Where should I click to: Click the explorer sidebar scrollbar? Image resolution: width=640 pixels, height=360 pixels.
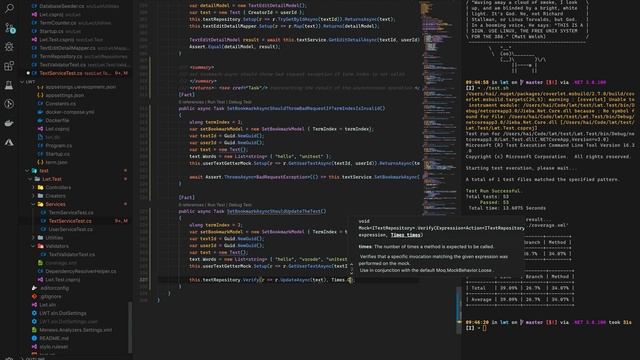pyautogui.click(x=130, y=327)
